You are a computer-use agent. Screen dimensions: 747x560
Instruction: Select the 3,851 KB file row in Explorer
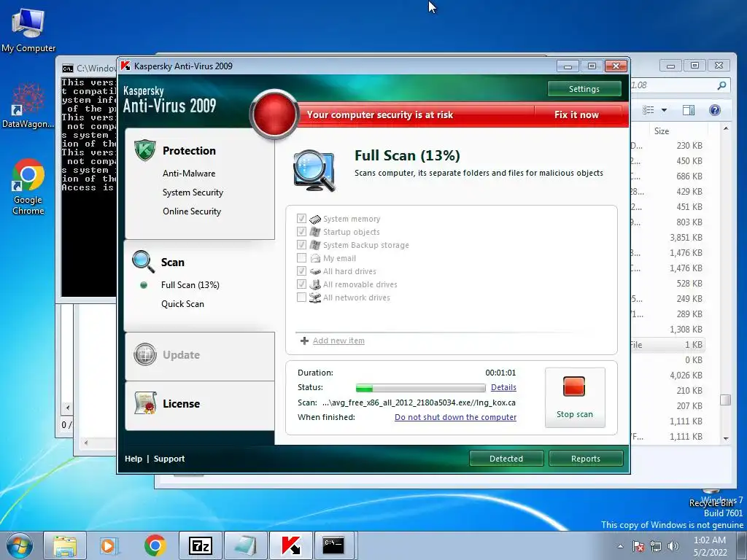click(667, 238)
